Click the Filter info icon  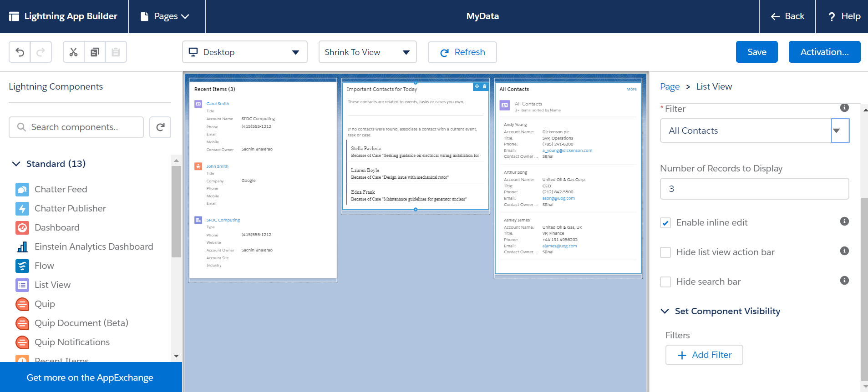(844, 108)
